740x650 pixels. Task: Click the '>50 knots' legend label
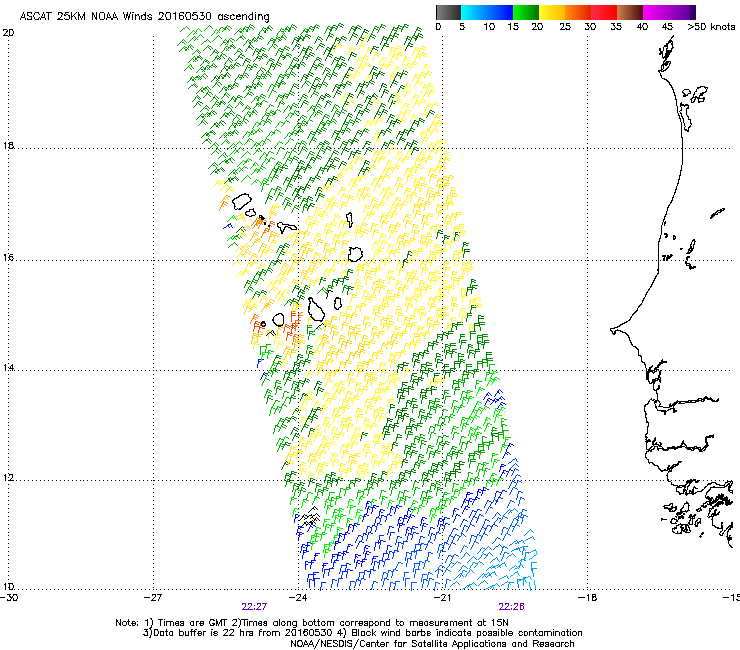(711, 27)
